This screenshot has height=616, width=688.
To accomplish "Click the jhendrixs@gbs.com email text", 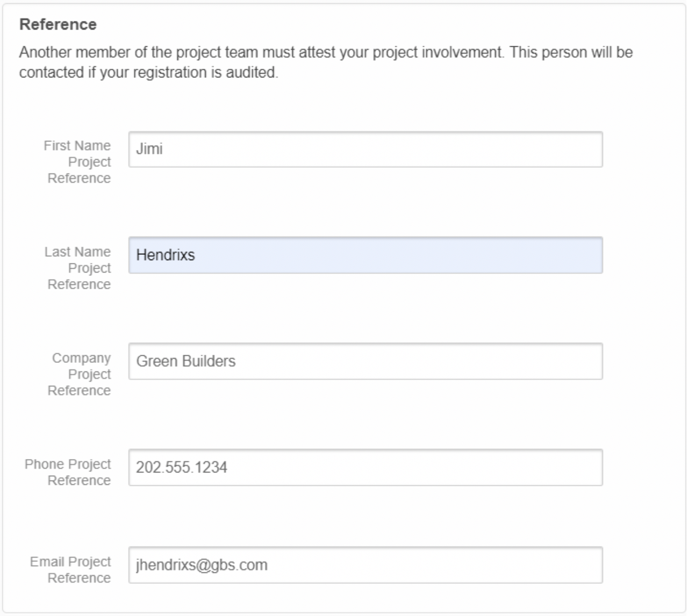I will click(x=202, y=565).
